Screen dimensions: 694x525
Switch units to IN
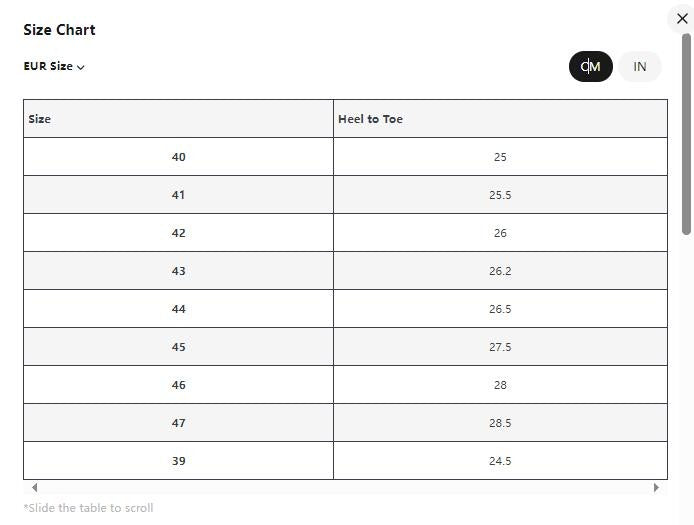tap(640, 67)
